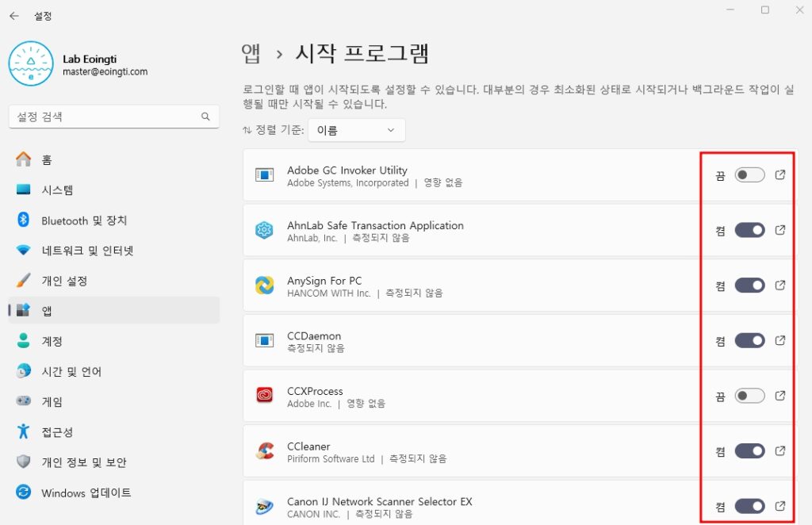Select 개인 설정 in the sidebar
This screenshot has width=812, height=525.
(114, 281)
